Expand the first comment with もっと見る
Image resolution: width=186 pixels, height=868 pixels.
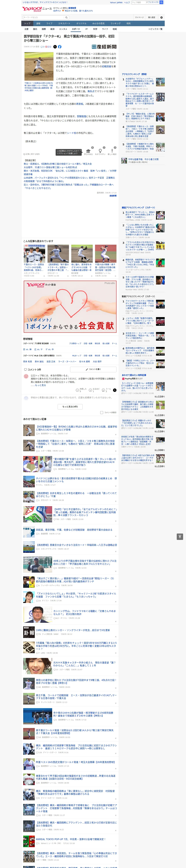pos(41,385)
